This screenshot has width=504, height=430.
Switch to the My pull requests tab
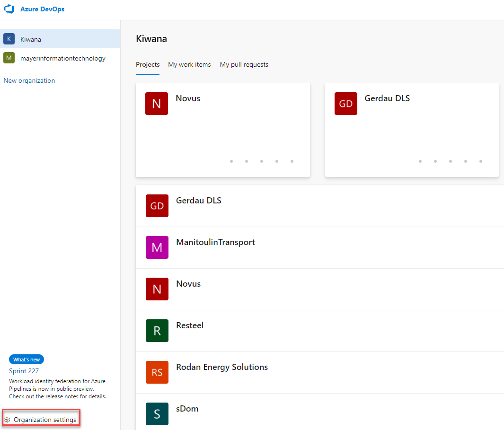[244, 64]
